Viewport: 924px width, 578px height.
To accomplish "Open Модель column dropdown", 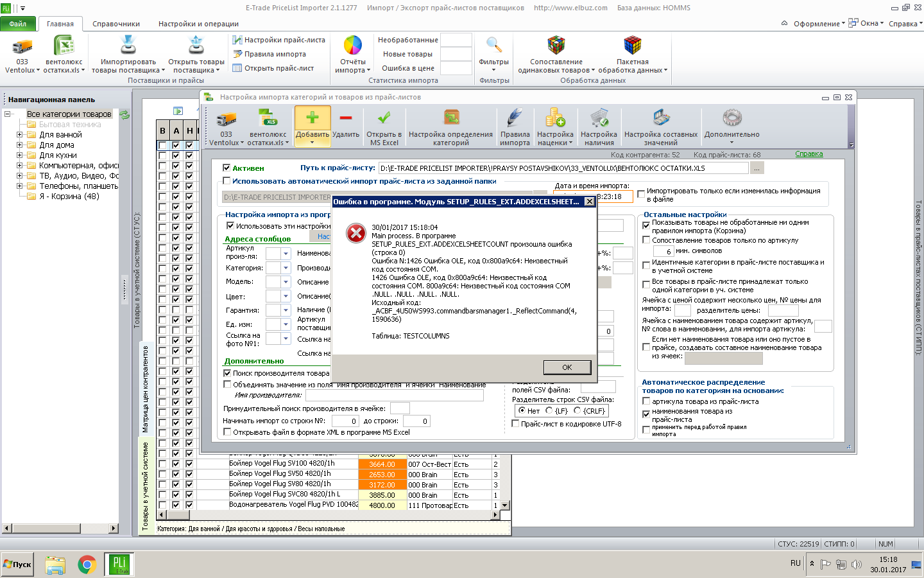I will (x=286, y=282).
